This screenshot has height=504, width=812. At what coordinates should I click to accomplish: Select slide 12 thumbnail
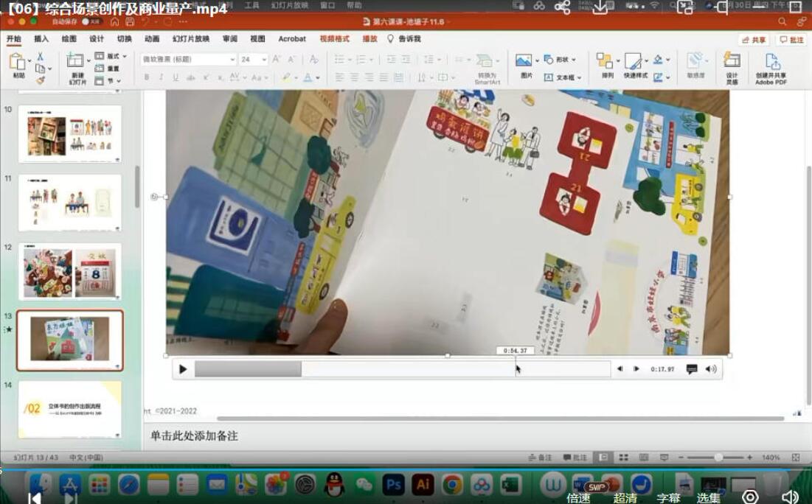point(70,272)
